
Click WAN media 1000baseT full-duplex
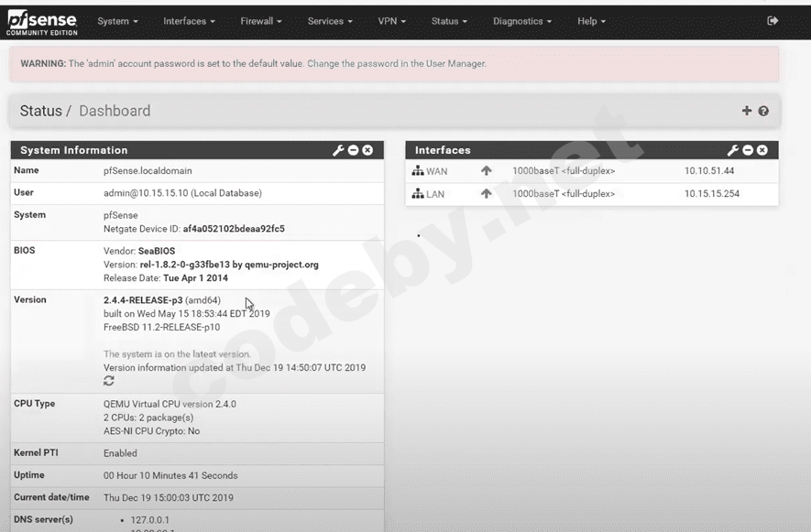pos(564,170)
